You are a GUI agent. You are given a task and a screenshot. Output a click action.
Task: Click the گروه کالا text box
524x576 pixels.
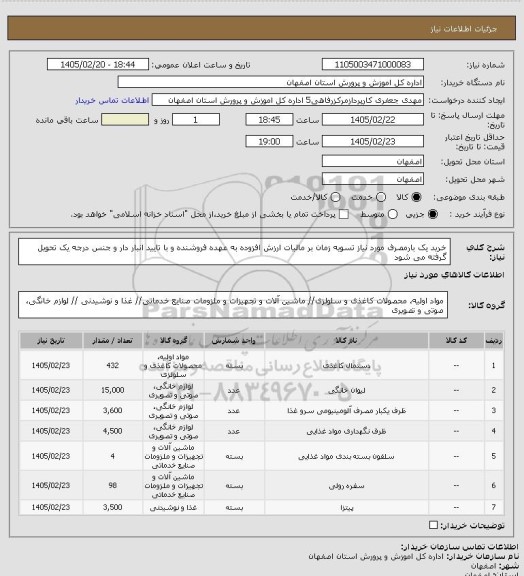tap(233, 305)
